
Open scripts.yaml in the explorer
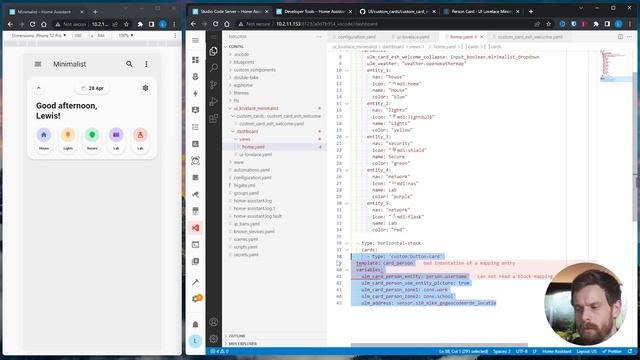pyautogui.click(x=245, y=247)
